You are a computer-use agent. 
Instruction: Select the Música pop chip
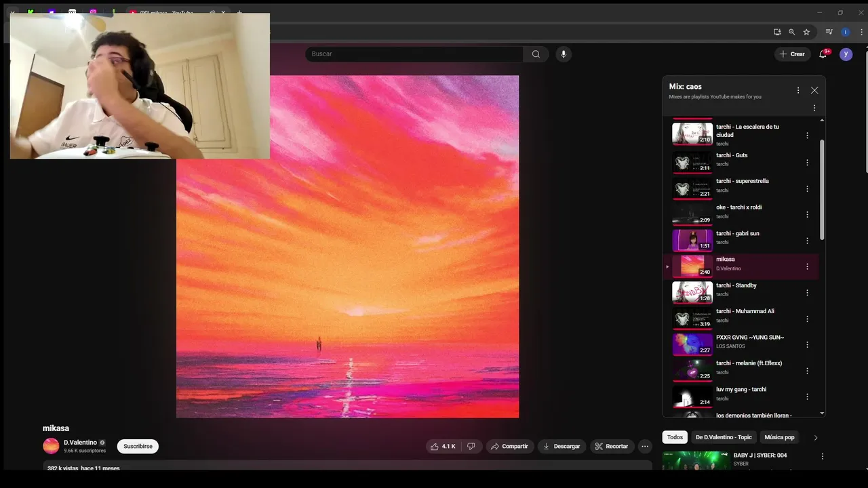[779, 437]
